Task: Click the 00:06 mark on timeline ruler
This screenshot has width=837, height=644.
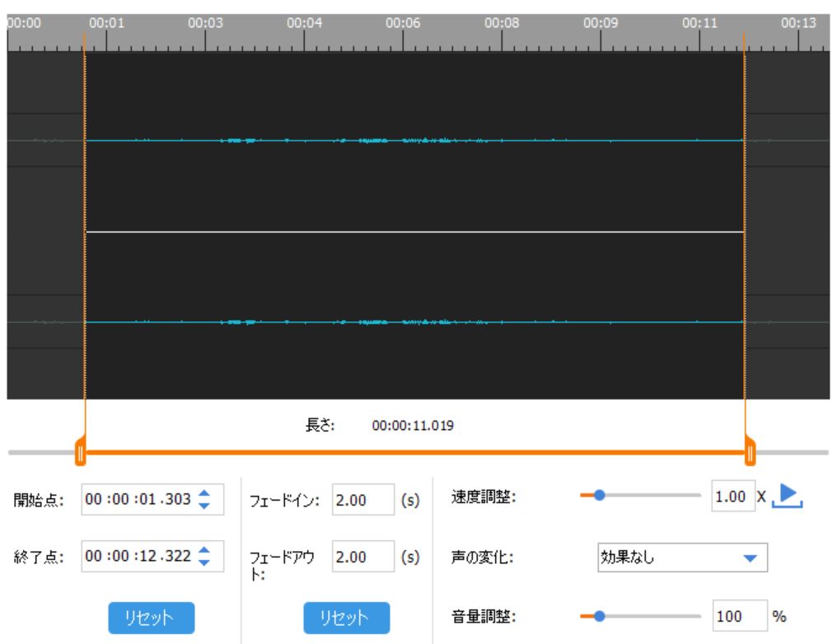Action: (x=403, y=23)
